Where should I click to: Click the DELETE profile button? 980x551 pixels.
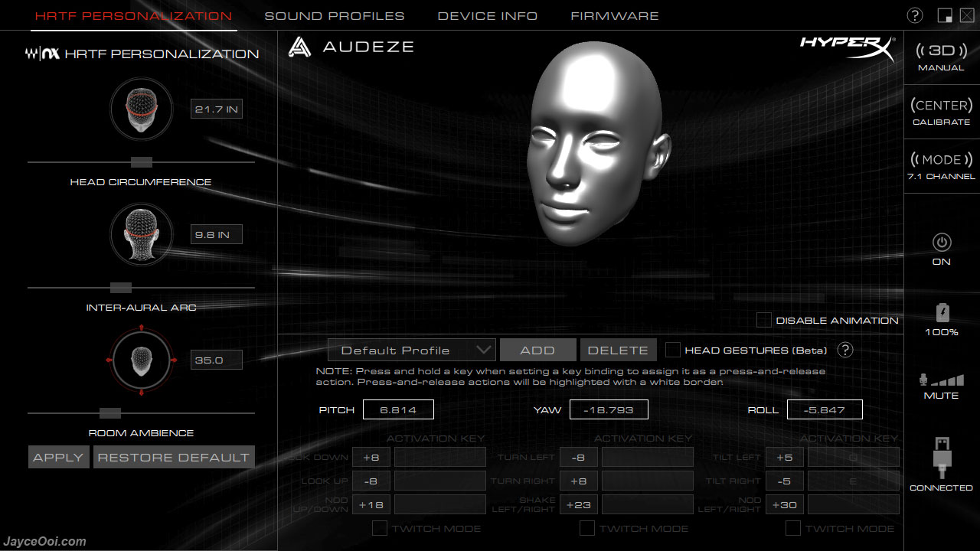pos(618,350)
